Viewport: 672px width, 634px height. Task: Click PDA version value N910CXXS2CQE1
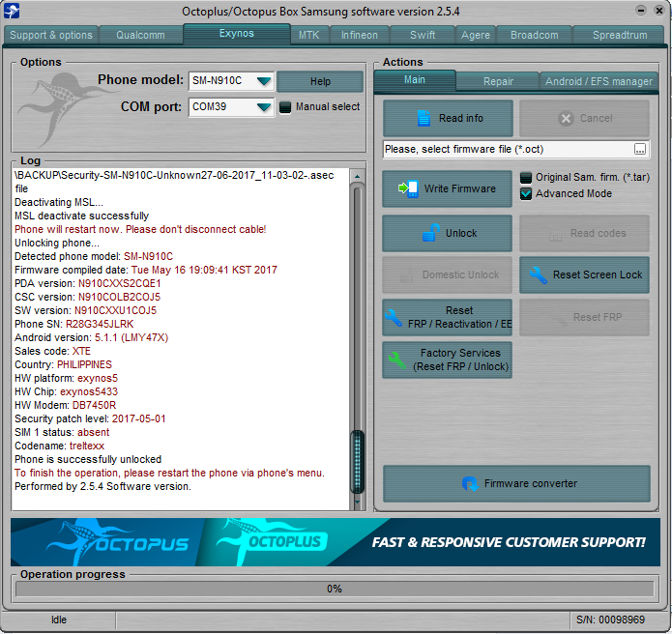click(x=120, y=283)
